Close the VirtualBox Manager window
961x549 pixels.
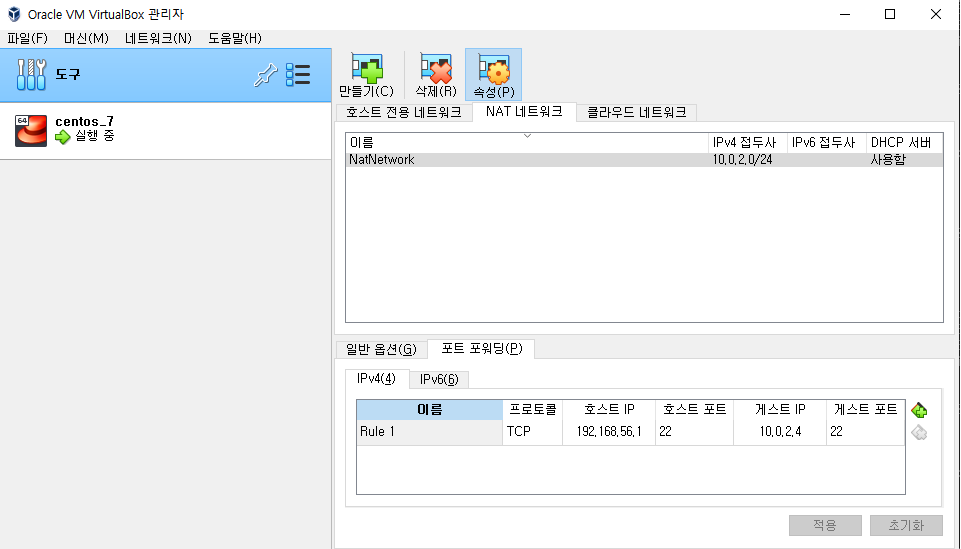tap(935, 14)
